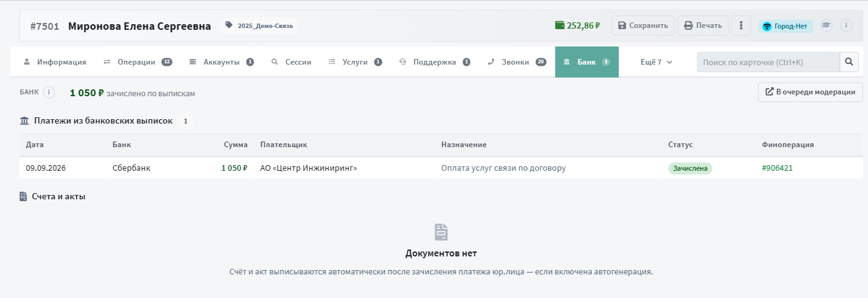Click the Зачислена status badge
Image resolution: width=868 pixels, height=298 pixels.
click(690, 168)
